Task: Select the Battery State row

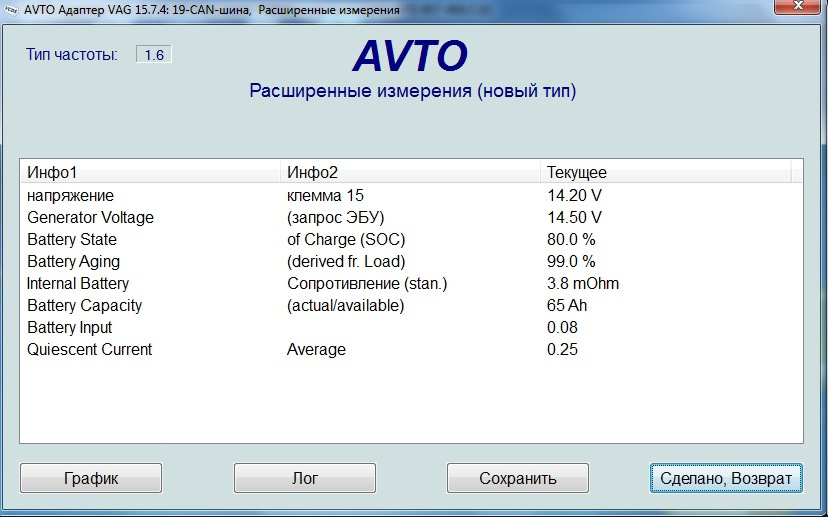Action: [x=411, y=240]
